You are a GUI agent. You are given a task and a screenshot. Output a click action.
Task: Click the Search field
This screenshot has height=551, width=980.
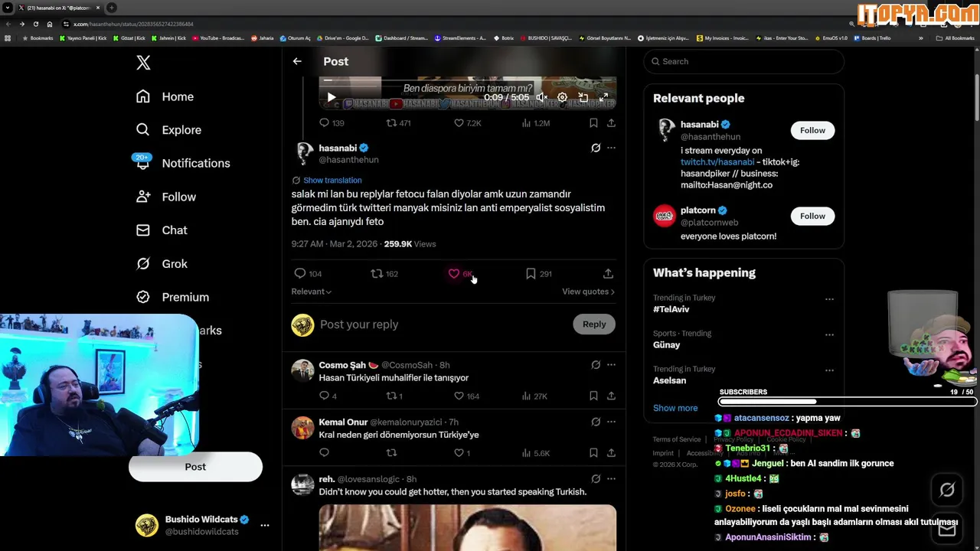743,61
